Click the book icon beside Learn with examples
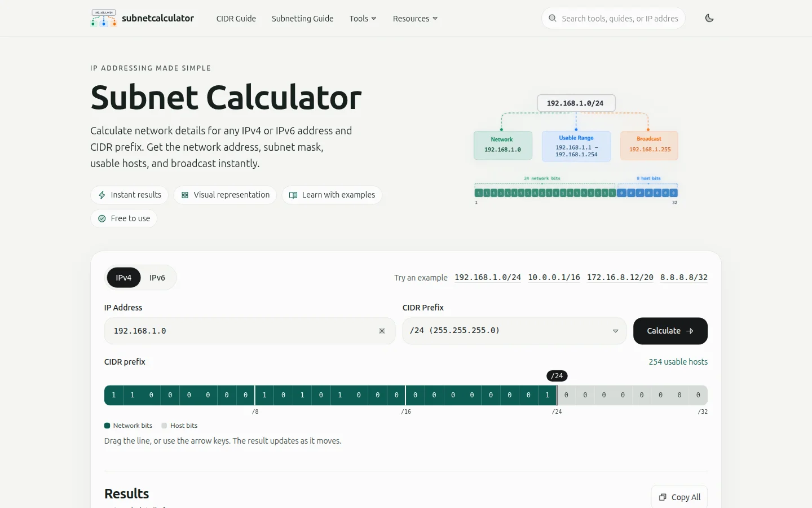This screenshot has width=812, height=508. [293, 195]
